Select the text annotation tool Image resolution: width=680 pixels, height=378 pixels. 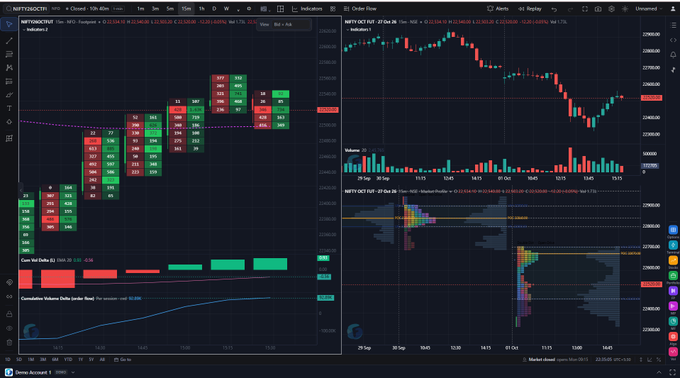(x=9, y=108)
